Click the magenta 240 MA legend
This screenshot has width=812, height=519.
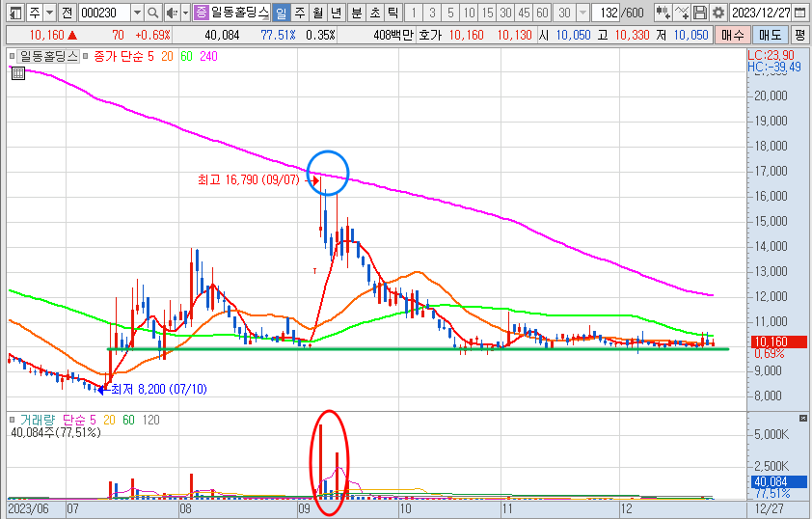[x=208, y=56]
